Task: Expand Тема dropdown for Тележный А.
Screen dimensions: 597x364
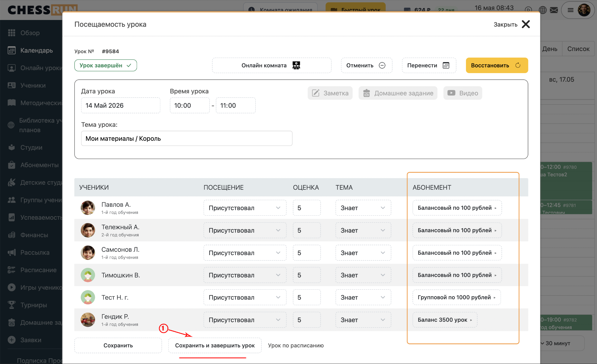Action: 363,230
